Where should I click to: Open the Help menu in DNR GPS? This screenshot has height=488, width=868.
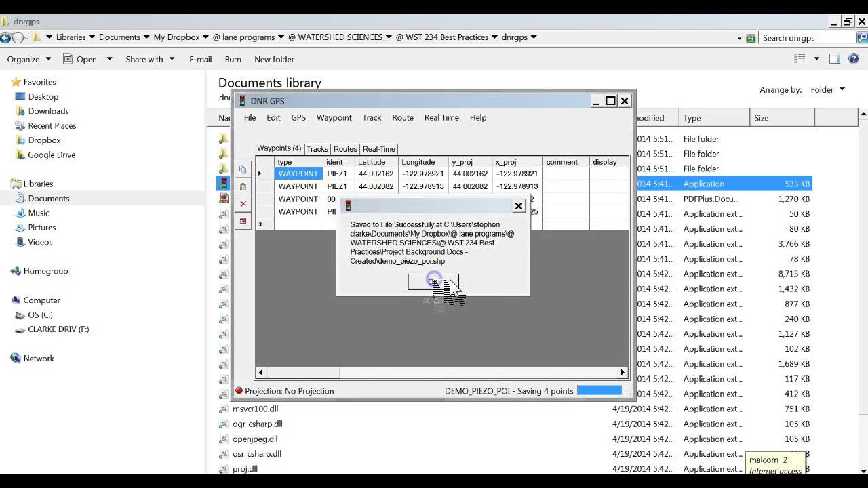coord(478,117)
